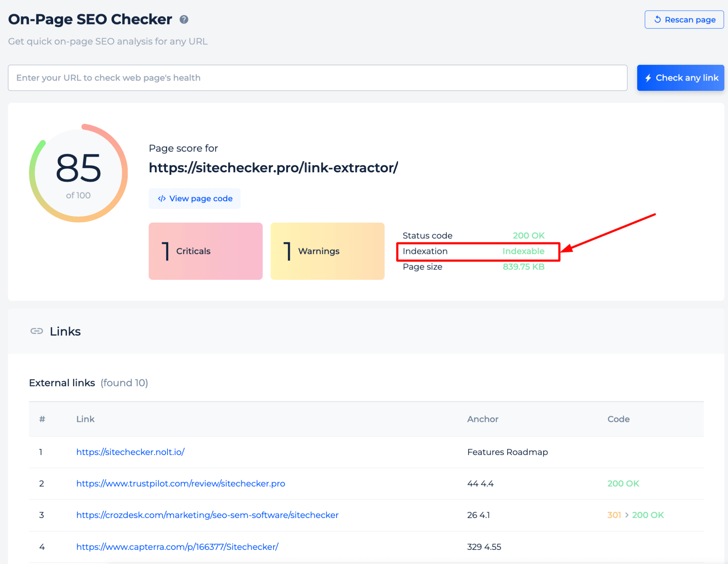Click Rescan page button top right

click(682, 19)
